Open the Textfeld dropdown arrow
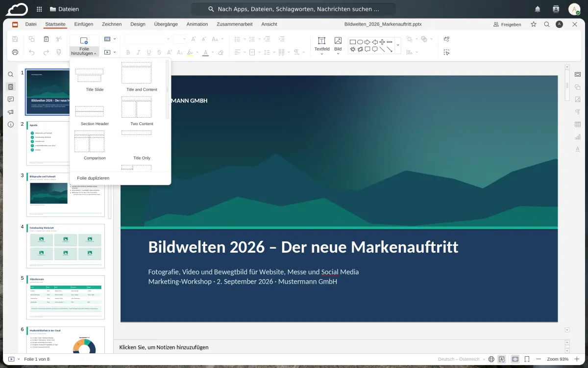Viewport: 588px width, 368px height. [x=322, y=53]
